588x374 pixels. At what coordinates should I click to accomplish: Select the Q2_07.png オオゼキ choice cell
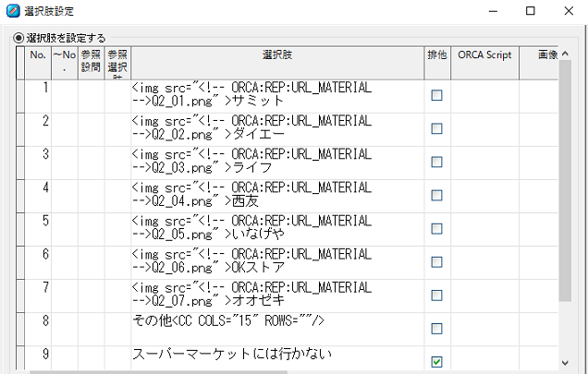point(277,296)
